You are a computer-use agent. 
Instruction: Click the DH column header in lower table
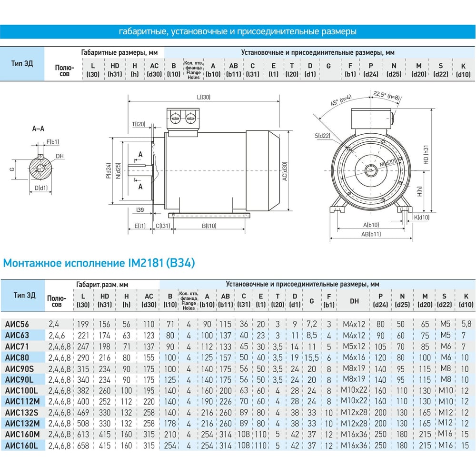pyautogui.click(x=354, y=301)
